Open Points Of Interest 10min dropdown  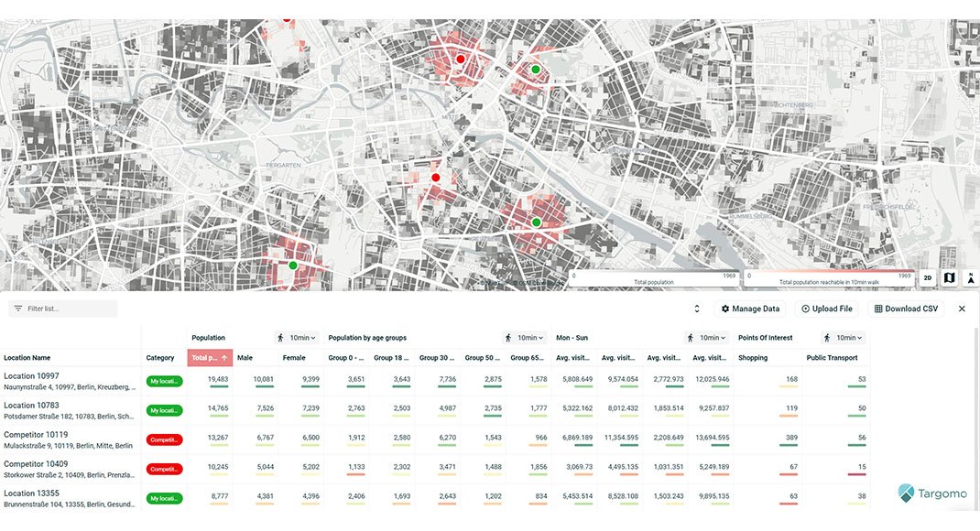(844, 337)
